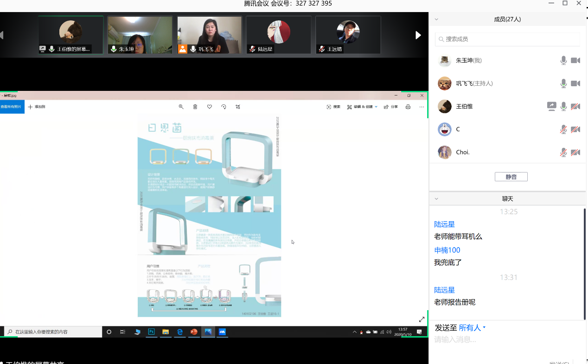Click the rotate icon in photo toolbar
This screenshot has width=588, height=364.
point(224,107)
